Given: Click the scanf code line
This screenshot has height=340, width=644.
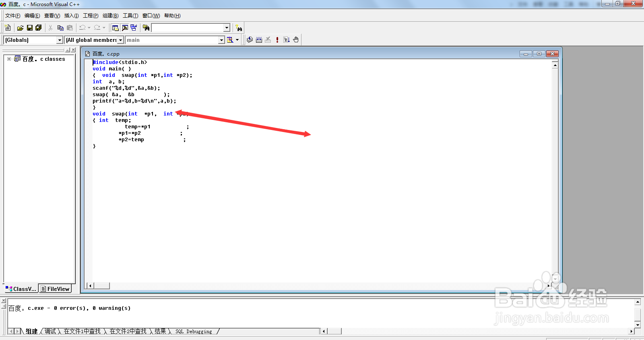Looking at the screenshot, I should (x=126, y=88).
